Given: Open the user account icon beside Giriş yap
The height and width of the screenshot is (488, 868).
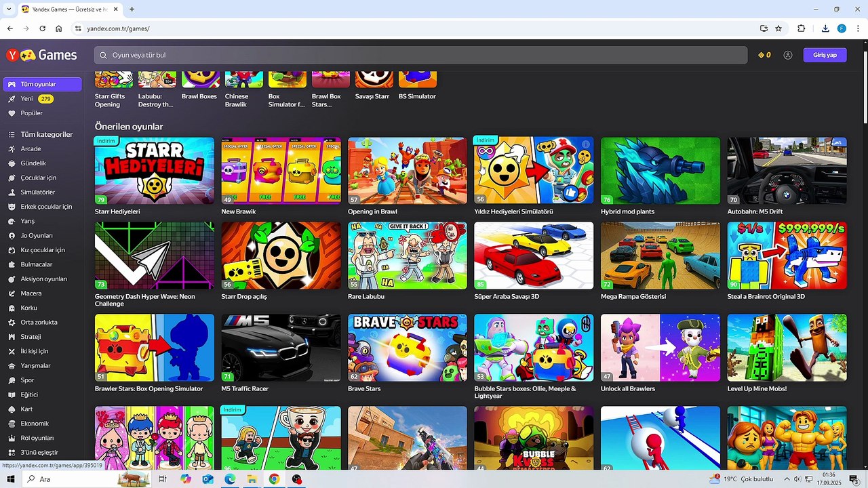Looking at the screenshot, I should click(787, 55).
